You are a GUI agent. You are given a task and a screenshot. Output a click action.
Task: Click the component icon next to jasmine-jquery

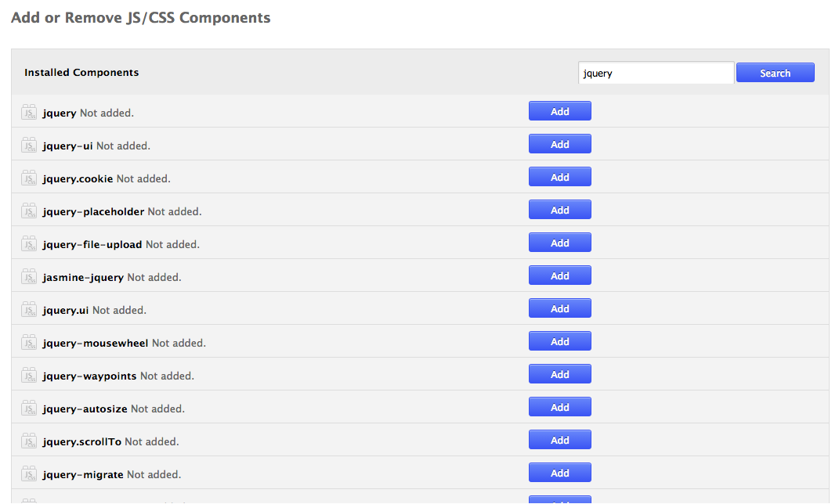(x=29, y=277)
